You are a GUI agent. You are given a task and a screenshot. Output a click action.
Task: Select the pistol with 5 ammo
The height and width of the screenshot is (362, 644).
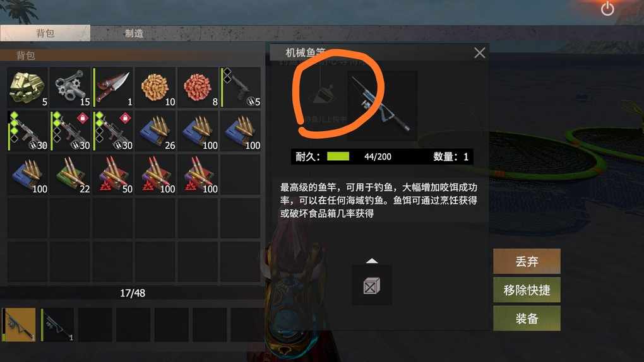tap(241, 88)
